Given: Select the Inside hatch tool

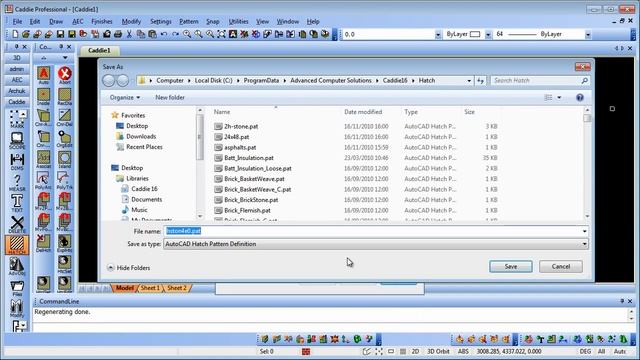Looking at the screenshot, I should 44,97.
